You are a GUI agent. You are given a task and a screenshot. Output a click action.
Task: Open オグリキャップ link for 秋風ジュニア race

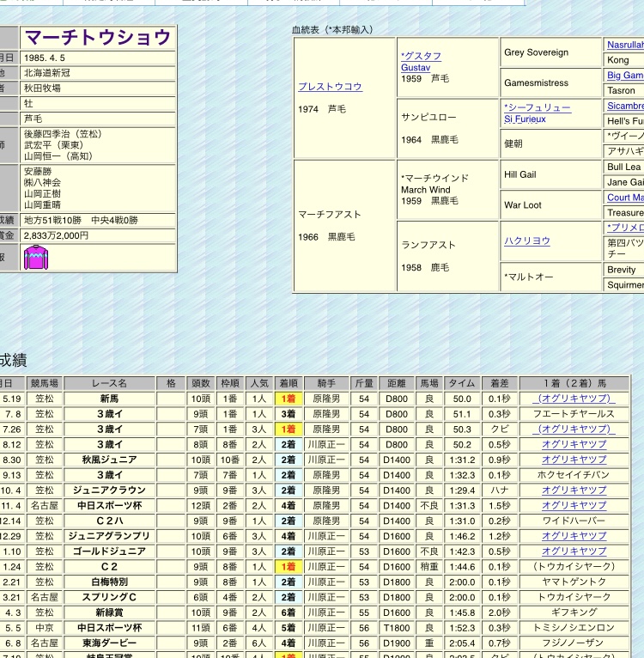(x=574, y=460)
